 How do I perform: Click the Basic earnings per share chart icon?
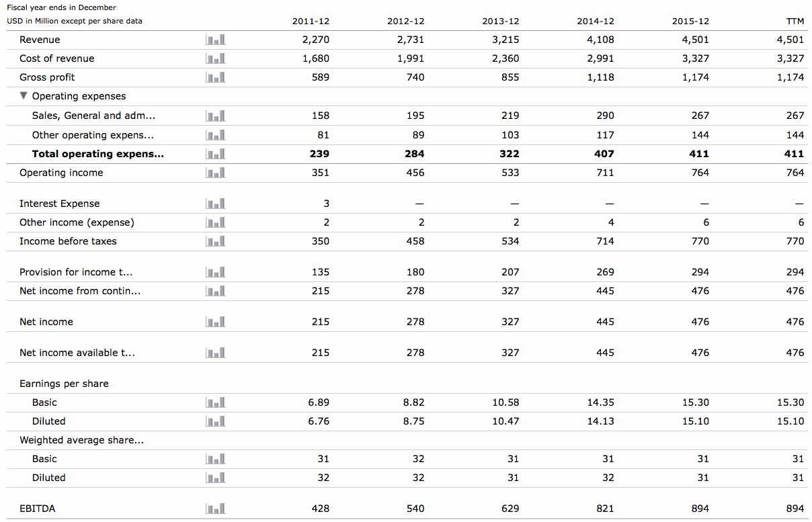(x=215, y=402)
